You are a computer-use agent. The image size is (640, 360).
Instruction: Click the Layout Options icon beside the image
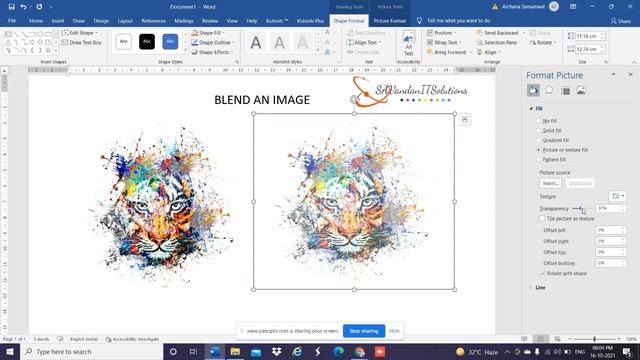[x=464, y=120]
